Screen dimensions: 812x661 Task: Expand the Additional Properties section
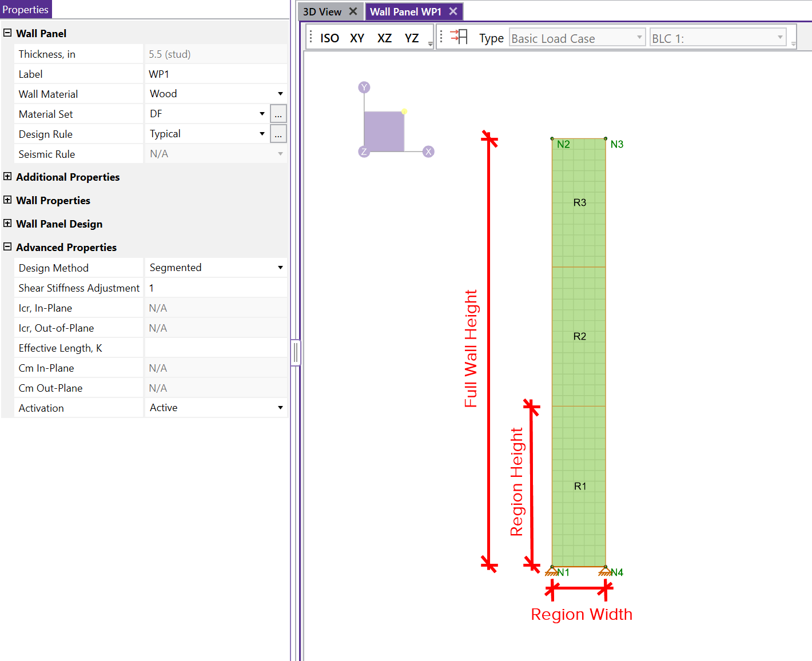coord(7,177)
